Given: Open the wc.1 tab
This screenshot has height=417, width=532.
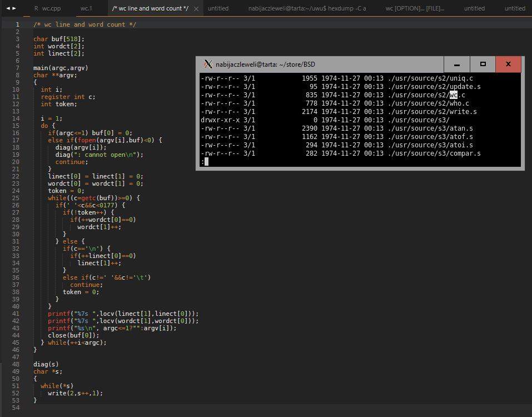Looking at the screenshot, I should coord(87,8).
